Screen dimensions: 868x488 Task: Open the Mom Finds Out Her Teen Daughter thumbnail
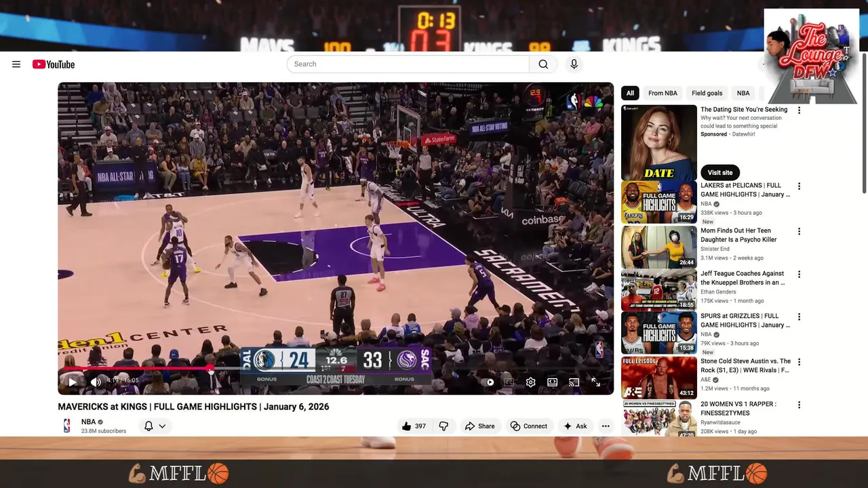[x=659, y=247]
